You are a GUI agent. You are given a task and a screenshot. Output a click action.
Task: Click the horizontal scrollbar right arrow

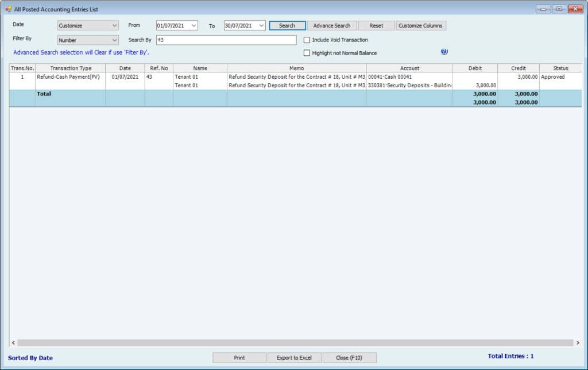(x=577, y=343)
